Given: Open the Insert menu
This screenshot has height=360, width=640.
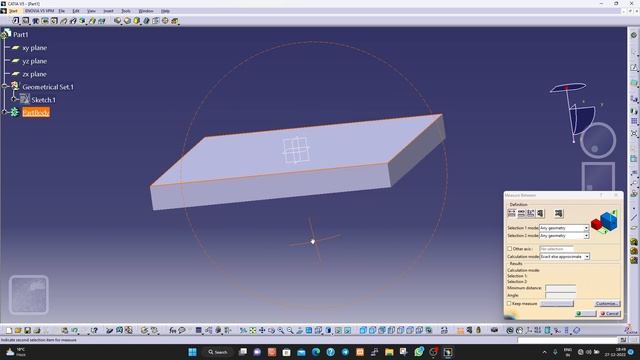Looking at the screenshot, I should pos(108,11).
